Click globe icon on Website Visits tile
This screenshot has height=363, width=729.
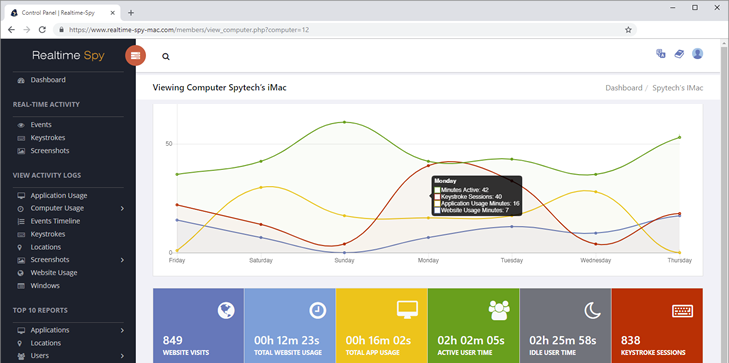coord(225,310)
